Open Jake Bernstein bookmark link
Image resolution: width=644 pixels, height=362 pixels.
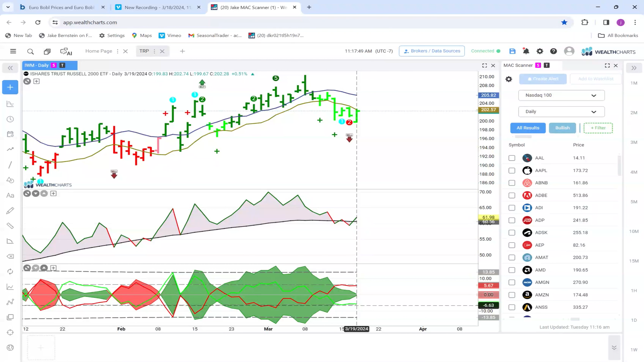point(65,36)
